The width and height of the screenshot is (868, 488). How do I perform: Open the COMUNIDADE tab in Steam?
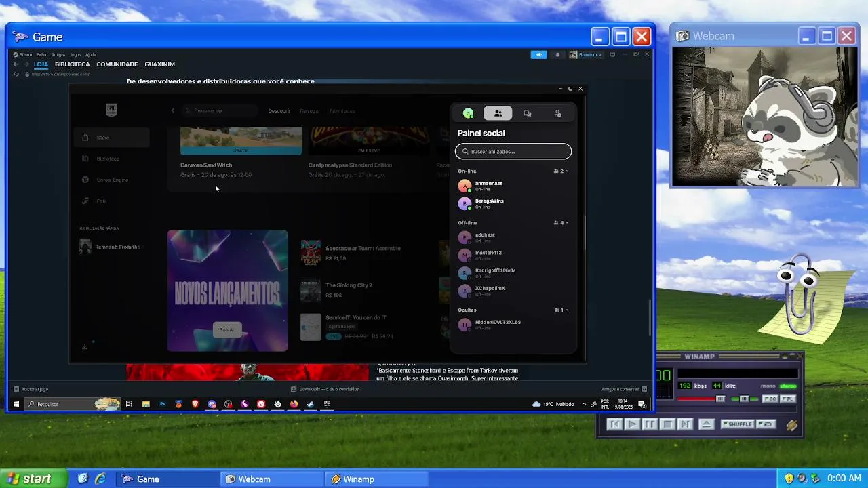[117, 64]
